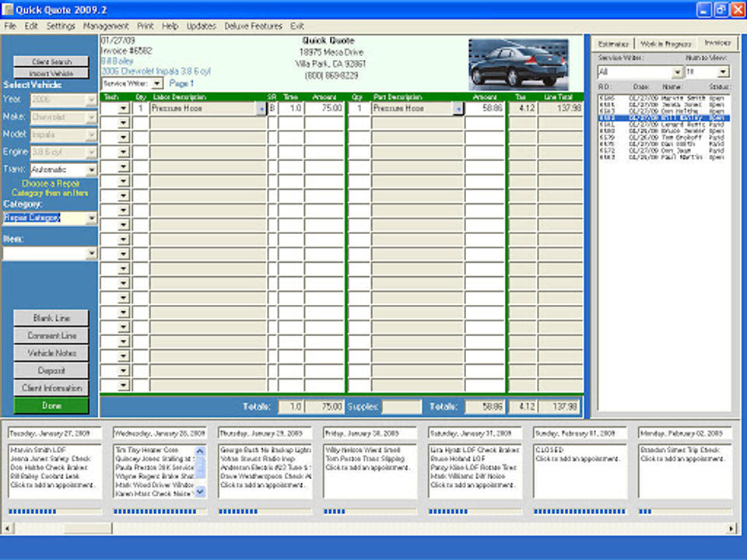
Task: Open the Management menu
Action: (106, 26)
